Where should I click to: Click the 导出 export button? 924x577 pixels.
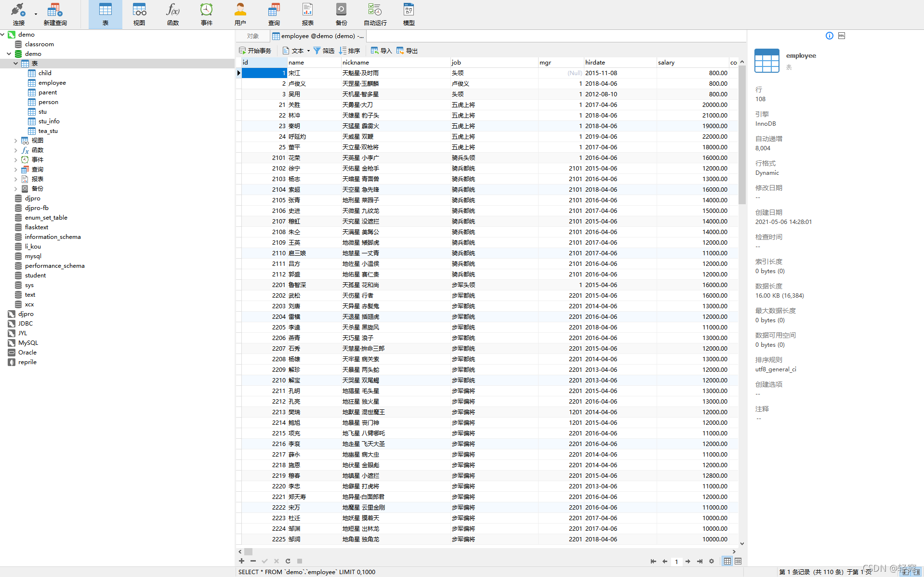[x=407, y=51]
